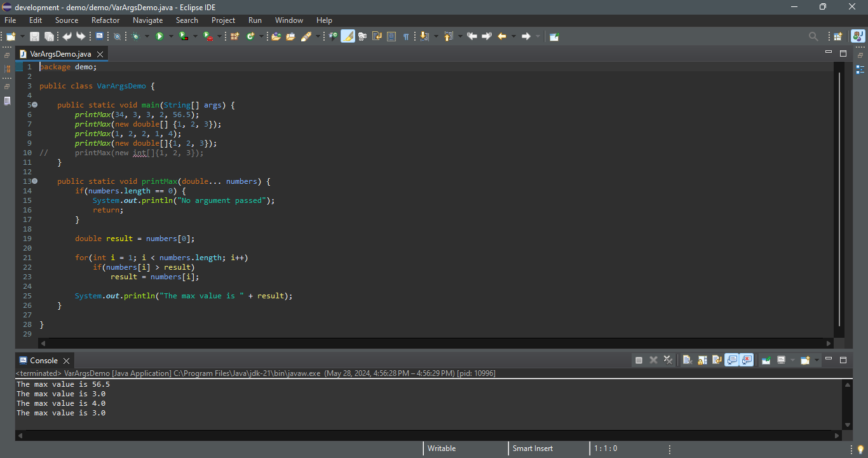Expand the Run button dropdown arrow
868x458 pixels.
click(171, 36)
